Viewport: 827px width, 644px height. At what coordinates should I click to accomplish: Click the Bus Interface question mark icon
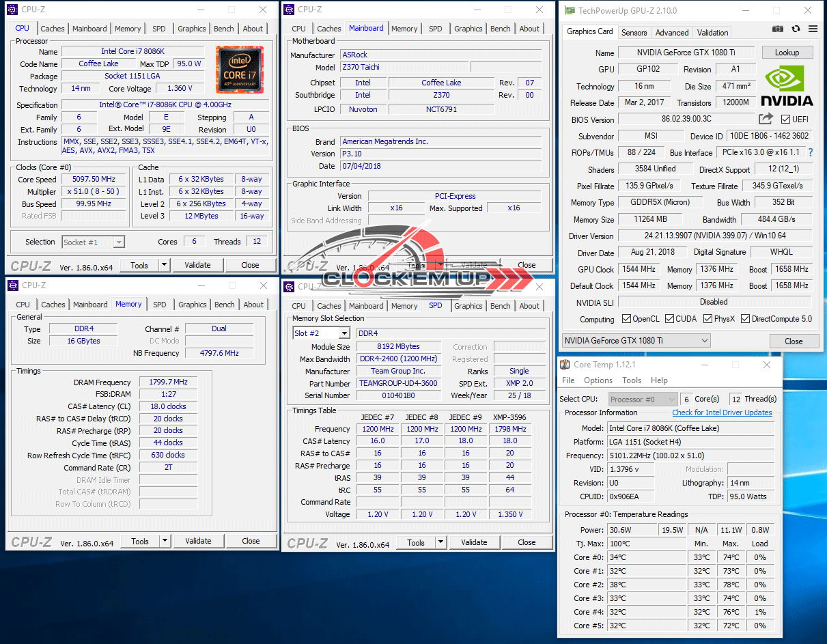811,153
